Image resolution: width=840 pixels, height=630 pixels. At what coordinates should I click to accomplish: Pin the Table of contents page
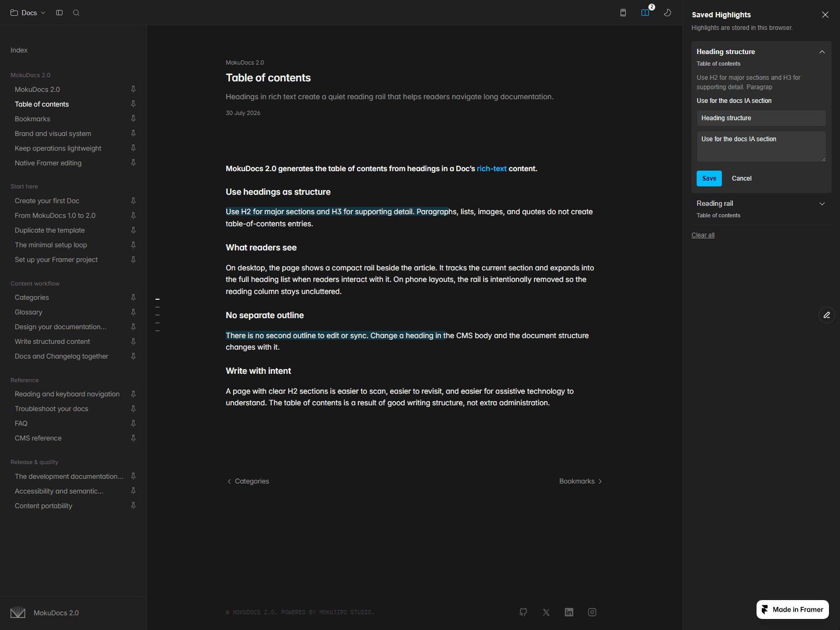click(133, 104)
